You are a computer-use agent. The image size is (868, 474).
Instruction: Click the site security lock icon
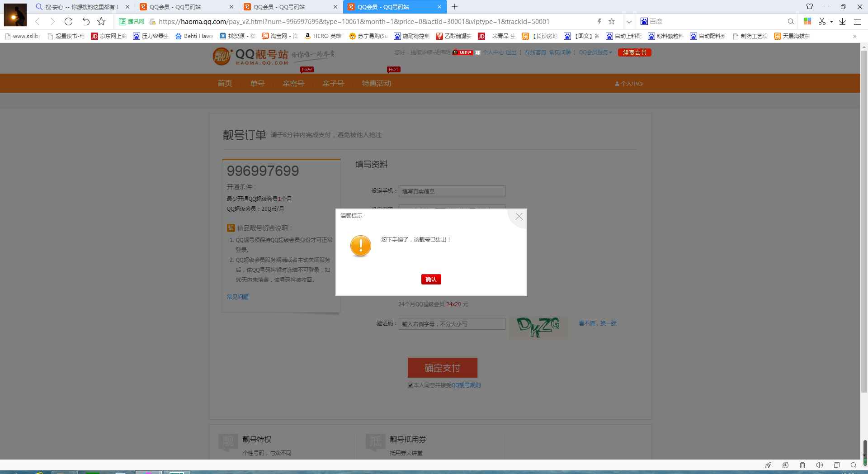tap(152, 22)
